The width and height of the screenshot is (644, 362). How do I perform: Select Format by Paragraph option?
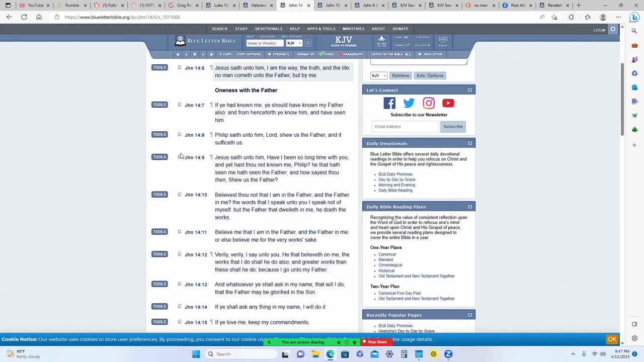point(350,54)
